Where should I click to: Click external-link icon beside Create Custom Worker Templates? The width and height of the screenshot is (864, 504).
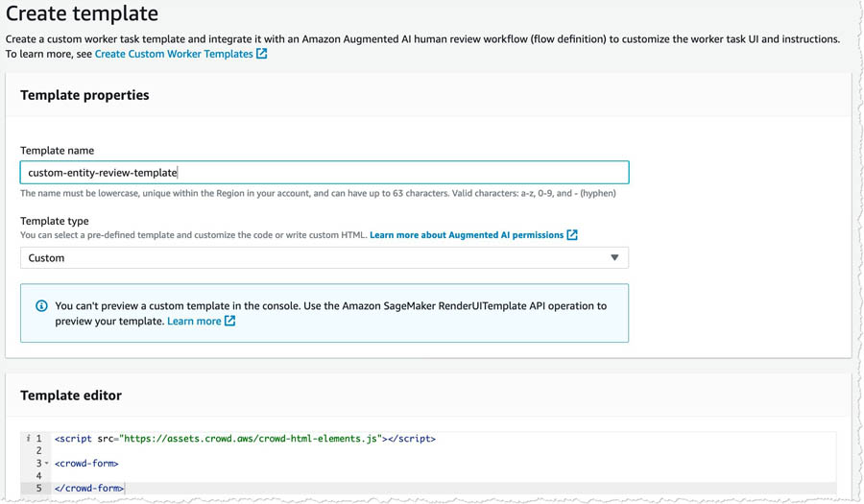[262, 54]
